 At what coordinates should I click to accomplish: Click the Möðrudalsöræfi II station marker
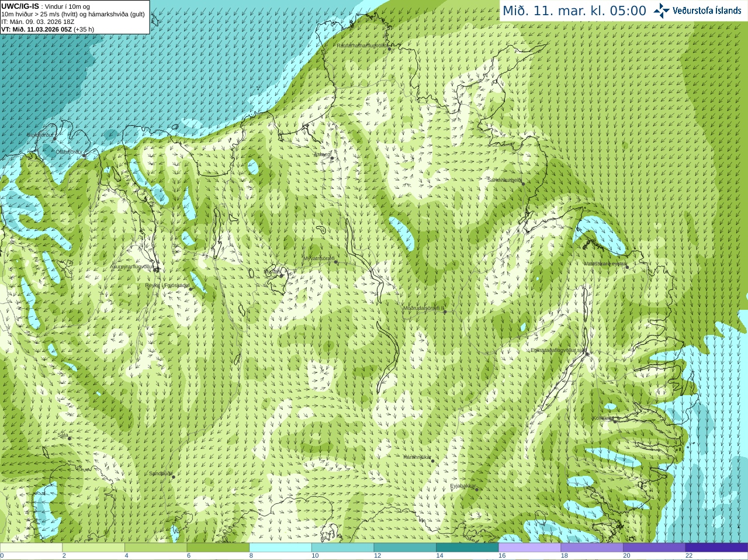click(445, 312)
